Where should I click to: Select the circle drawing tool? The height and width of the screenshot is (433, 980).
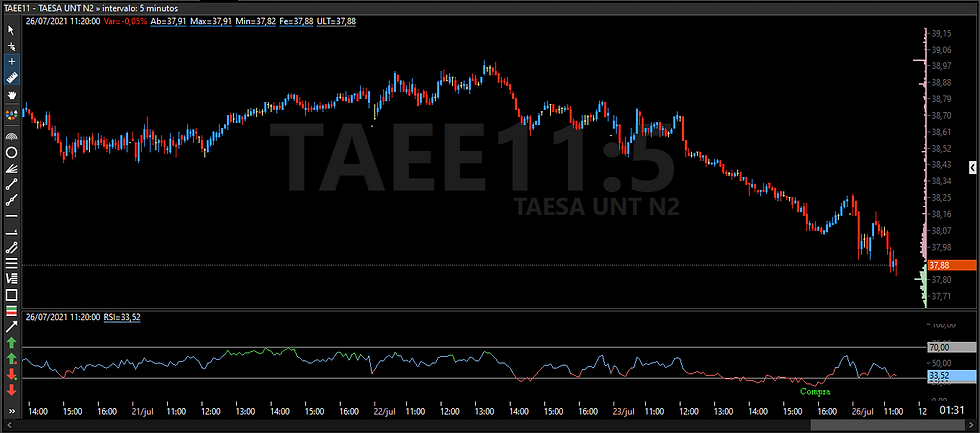click(x=11, y=152)
